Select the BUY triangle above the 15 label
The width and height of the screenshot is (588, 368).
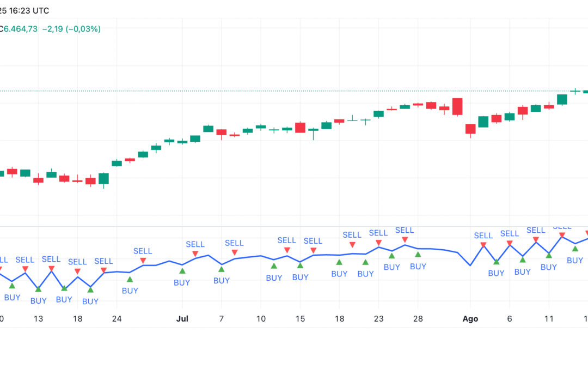click(x=300, y=265)
